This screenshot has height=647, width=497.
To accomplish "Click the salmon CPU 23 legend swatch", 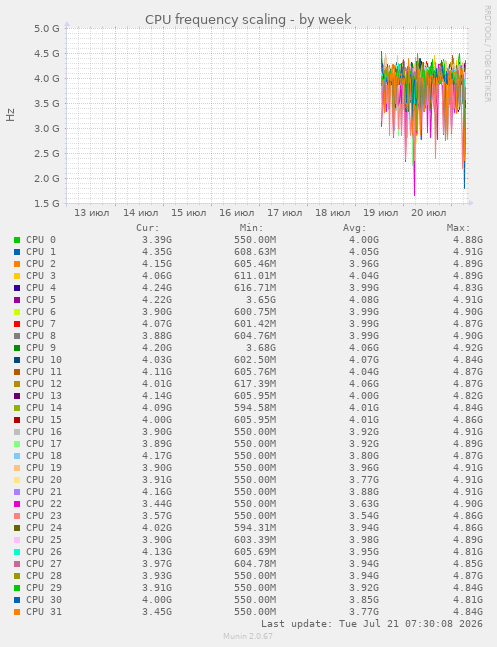I will tap(17, 515).
